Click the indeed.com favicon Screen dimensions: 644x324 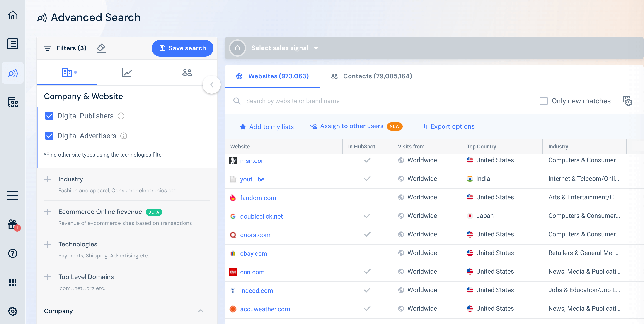[233, 291]
